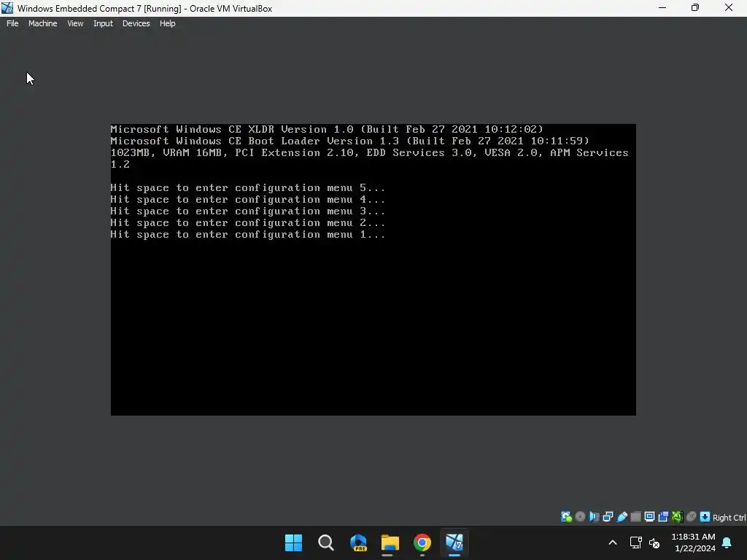Click the VirtualBox VM taskbar button
This screenshot has width=747, height=560.
pos(454,542)
